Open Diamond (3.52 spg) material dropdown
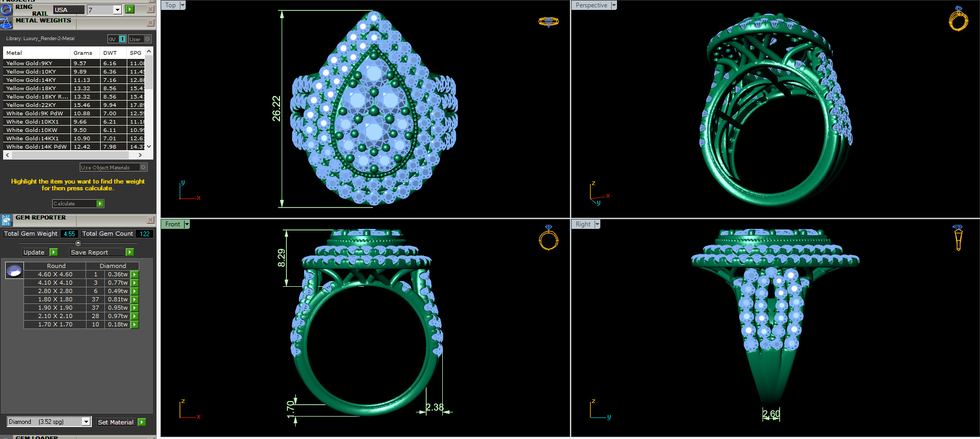 pyautogui.click(x=87, y=422)
